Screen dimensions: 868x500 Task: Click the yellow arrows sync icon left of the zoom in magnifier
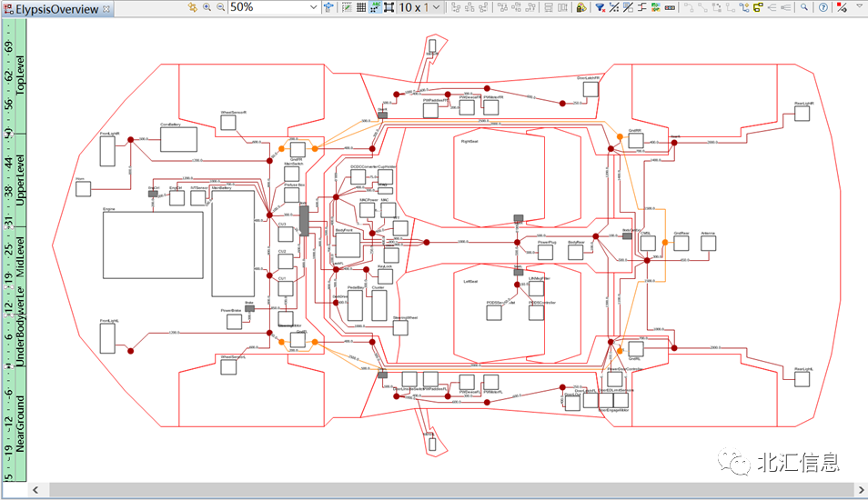192,7
